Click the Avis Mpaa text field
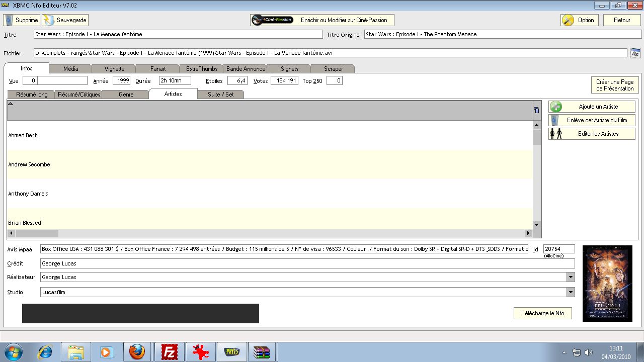The width and height of the screenshot is (644, 362). click(x=284, y=249)
